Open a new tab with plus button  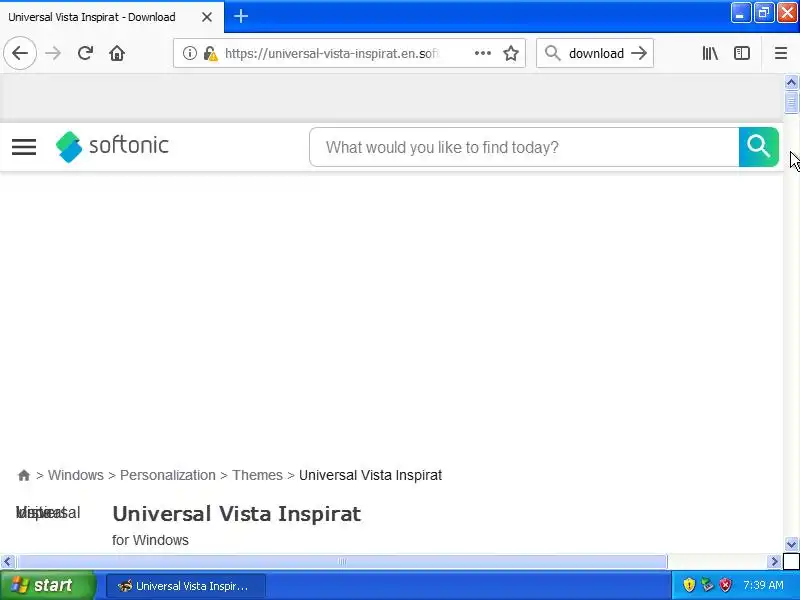(x=241, y=16)
